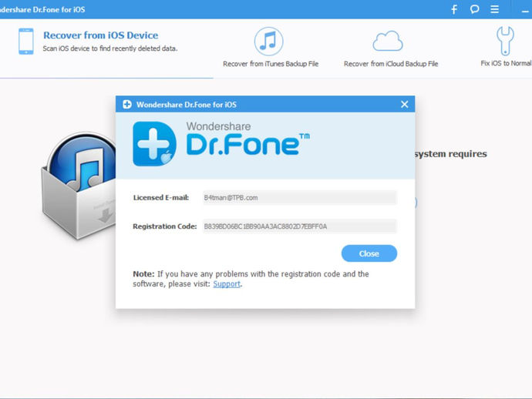Select the phone device icon
532x399 pixels.
[26, 42]
